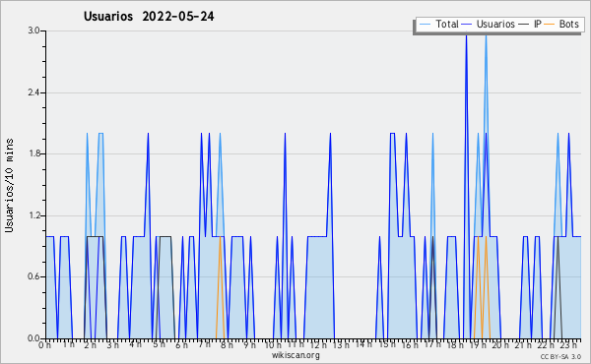Click the y-axis value 0.6
The width and height of the screenshot is (591, 364).
[33, 276]
